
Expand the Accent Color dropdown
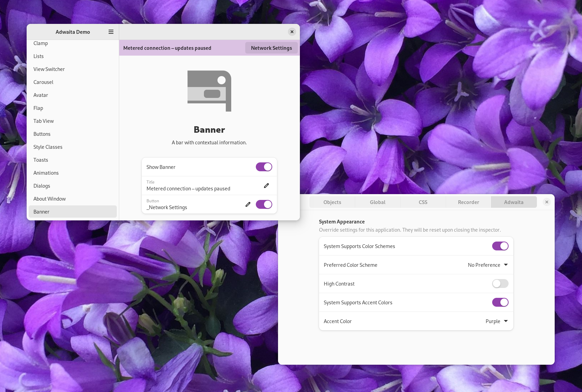(496, 321)
